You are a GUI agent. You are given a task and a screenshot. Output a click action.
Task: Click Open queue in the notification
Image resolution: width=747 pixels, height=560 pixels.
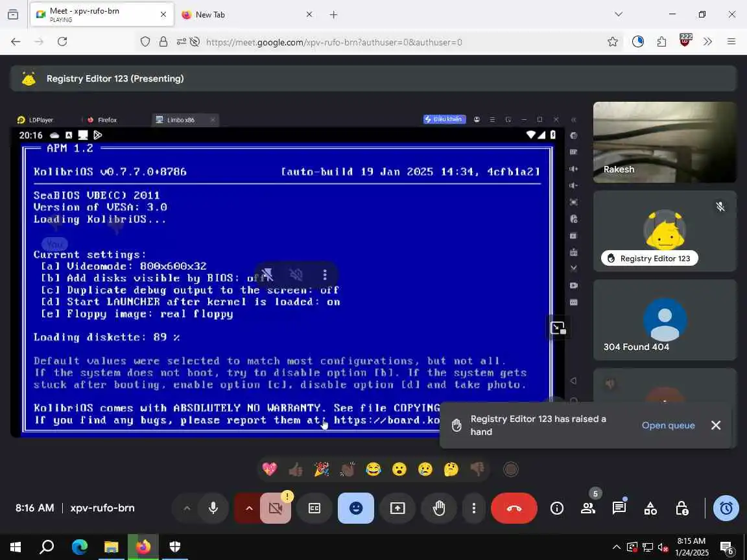coord(668,425)
